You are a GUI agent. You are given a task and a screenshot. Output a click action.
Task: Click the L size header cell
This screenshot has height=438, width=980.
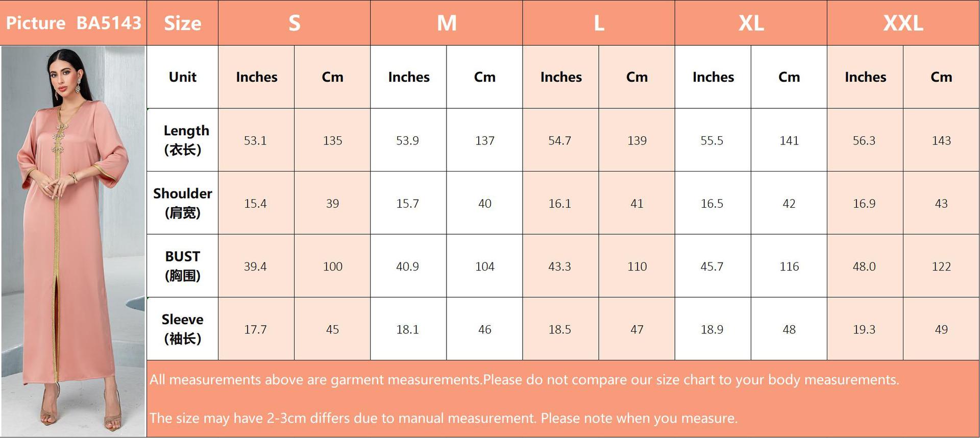[x=598, y=23]
